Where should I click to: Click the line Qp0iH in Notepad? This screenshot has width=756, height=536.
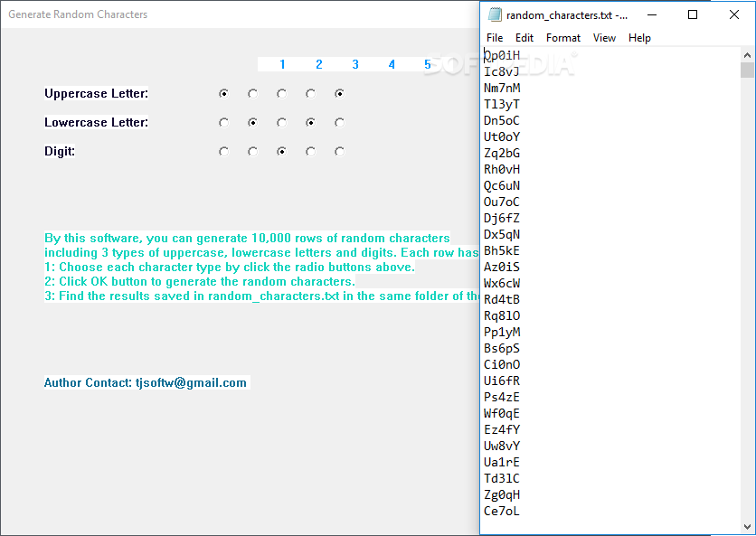502,55
